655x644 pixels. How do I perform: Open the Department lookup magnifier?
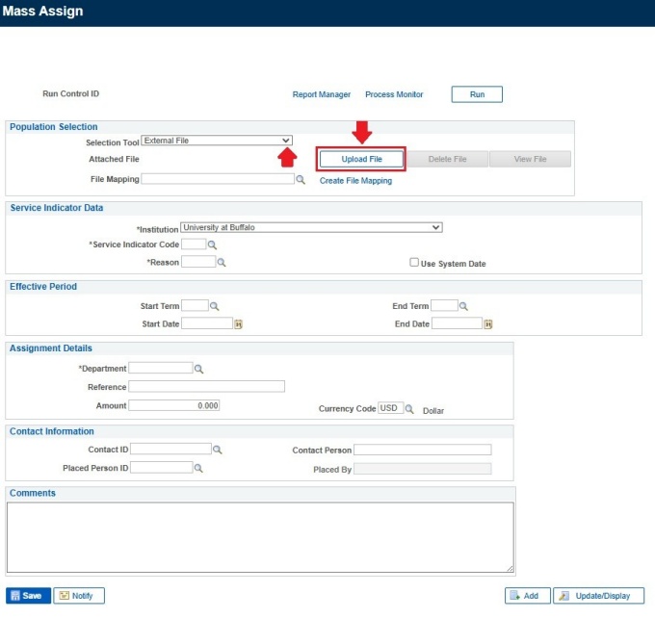[x=198, y=369]
